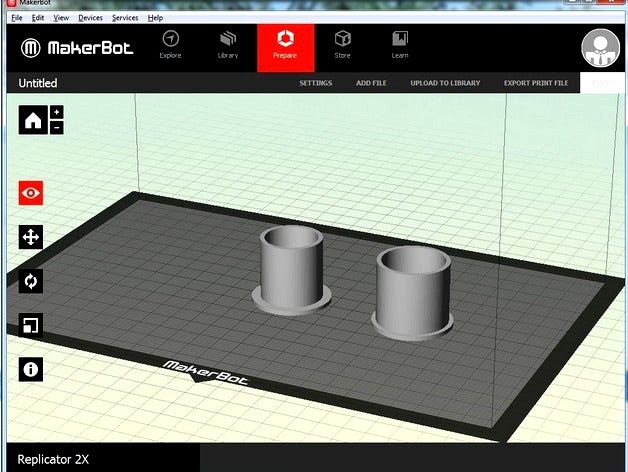Open the object info panel icon
Image resolution: width=628 pixels, height=472 pixels.
(31, 369)
